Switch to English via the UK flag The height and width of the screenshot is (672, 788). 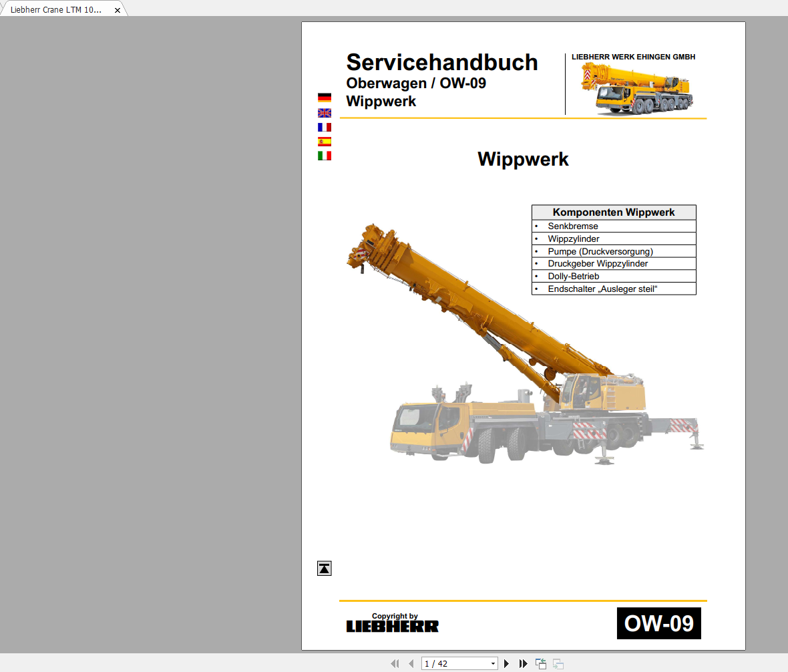pyautogui.click(x=325, y=112)
